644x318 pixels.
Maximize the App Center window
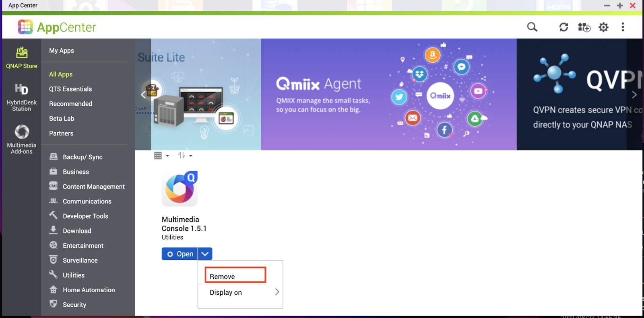click(620, 6)
